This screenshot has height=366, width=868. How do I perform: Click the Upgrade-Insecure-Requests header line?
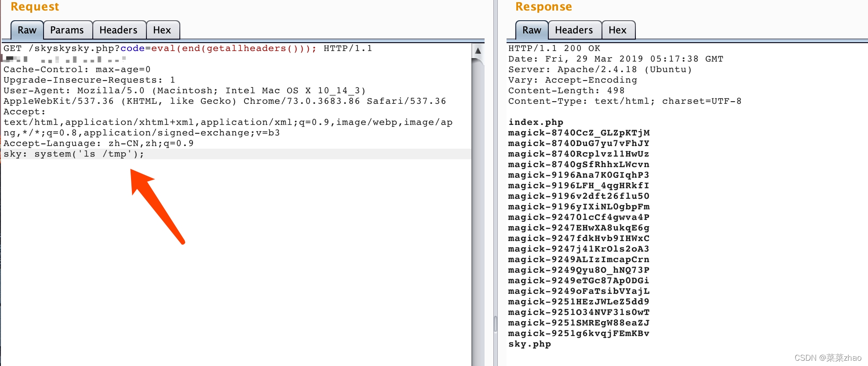pyautogui.click(x=90, y=80)
